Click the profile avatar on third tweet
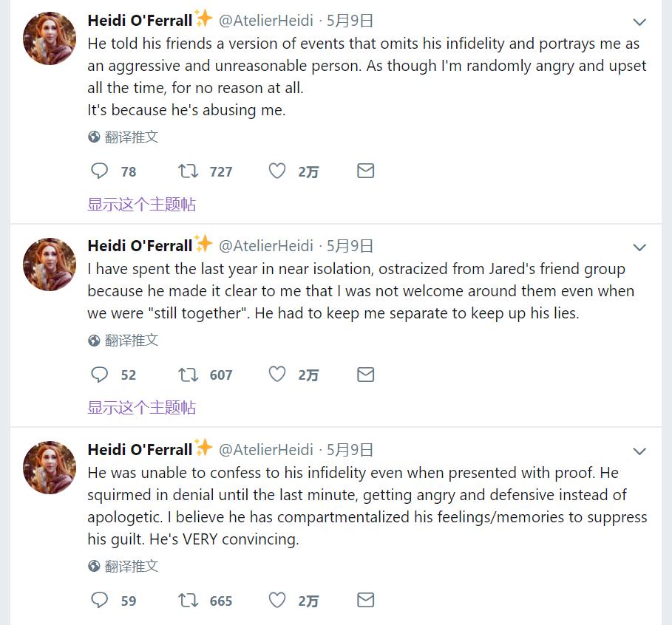The width and height of the screenshot is (672, 625). click(50, 468)
